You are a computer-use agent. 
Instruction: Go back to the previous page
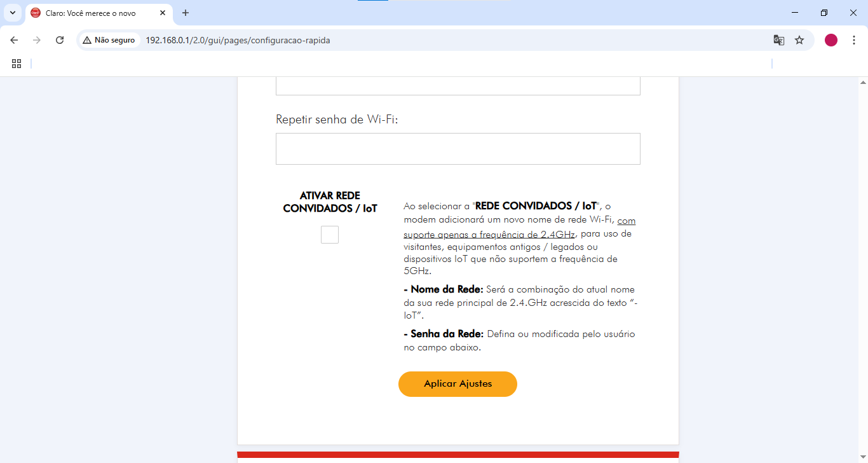[14, 40]
